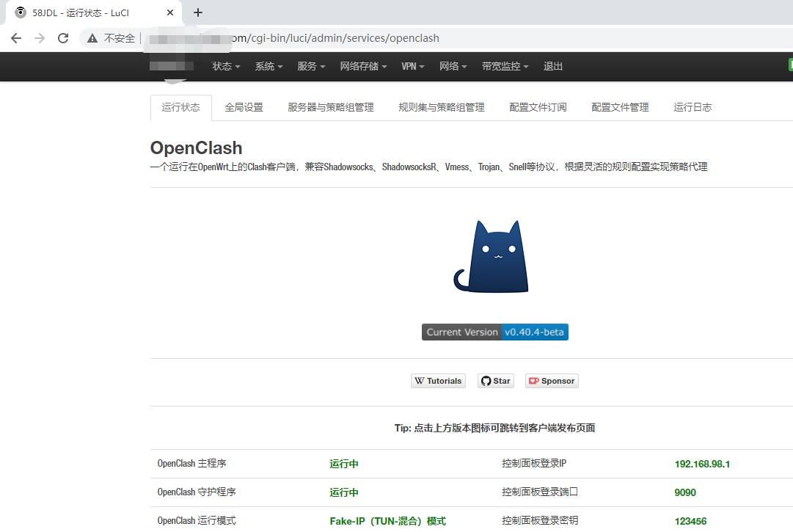Switch to the 全局设置 tab
The height and width of the screenshot is (532, 793).
[243, 107]
